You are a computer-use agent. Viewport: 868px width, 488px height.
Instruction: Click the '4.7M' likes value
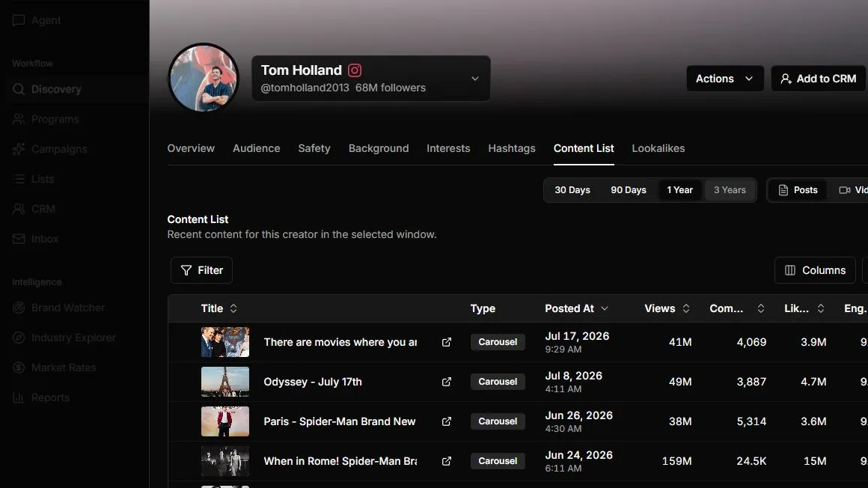point(813,382)
